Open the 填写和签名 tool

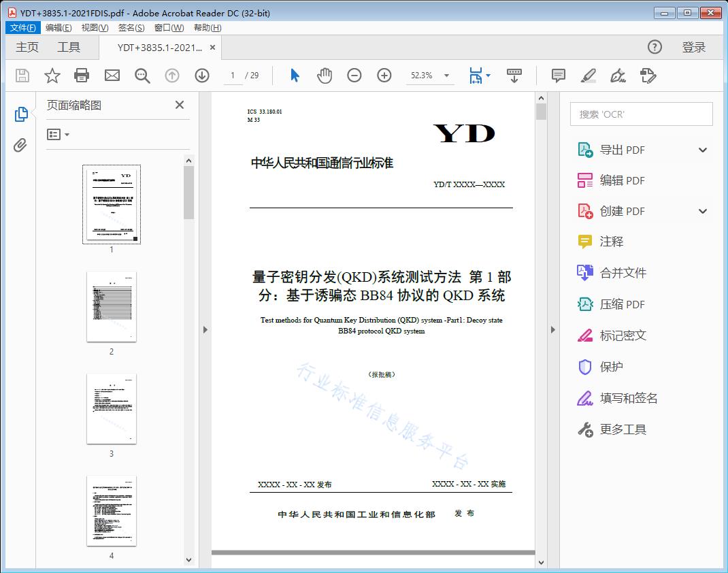(621, 398)
